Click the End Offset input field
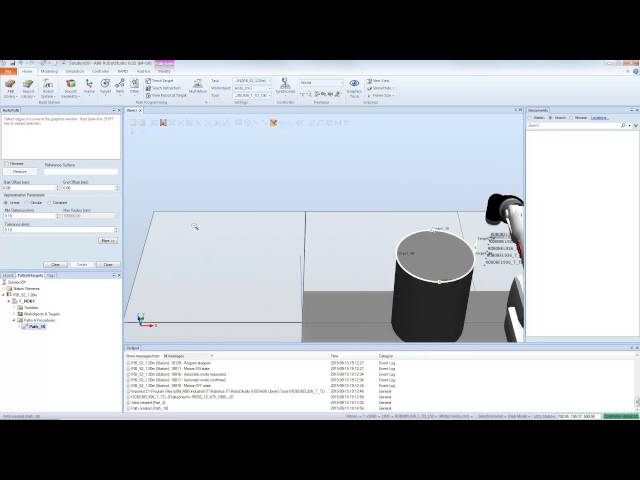640x480 pixels. (91, 188)
